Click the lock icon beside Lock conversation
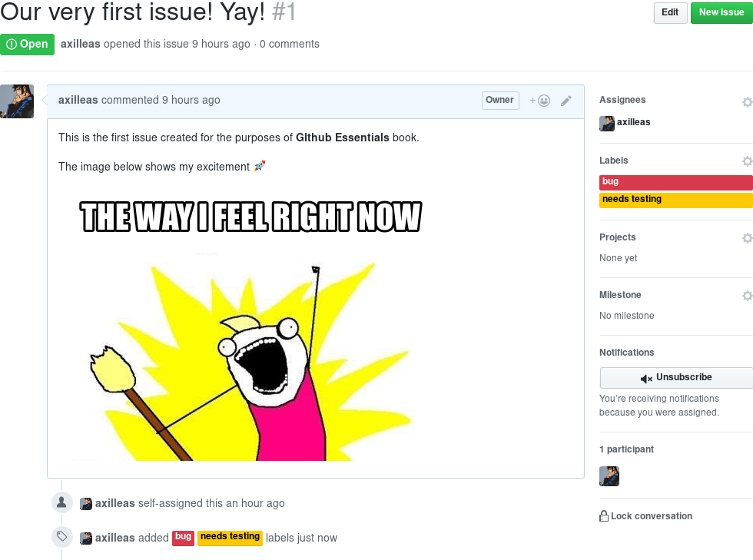This screenshot has width=753, height=560. pyautogui.click(x=604, y=515)
